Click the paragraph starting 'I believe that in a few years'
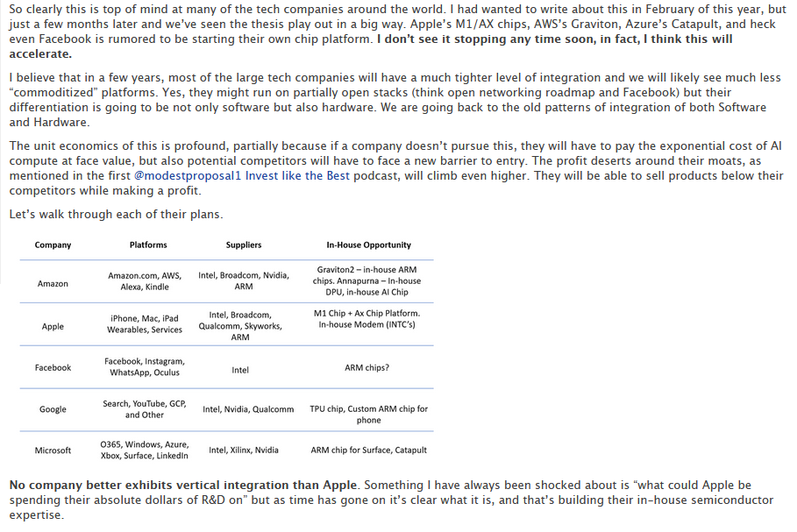The width and height of the screenshot is (797, 532). (x=395, y=100)
